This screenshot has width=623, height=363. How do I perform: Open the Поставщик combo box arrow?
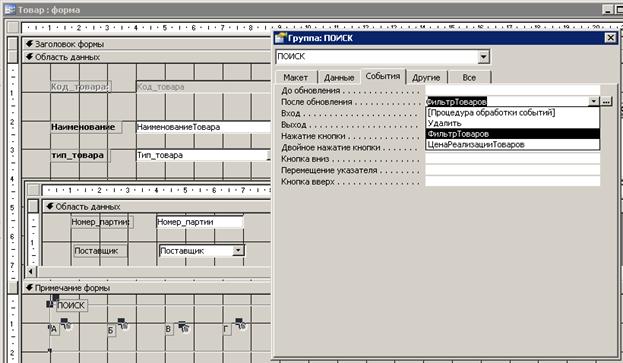(238, 251)
